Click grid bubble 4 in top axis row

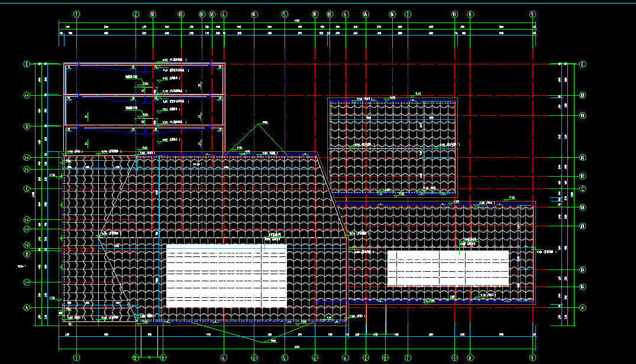pyautogui.click(x=224, y=14)
